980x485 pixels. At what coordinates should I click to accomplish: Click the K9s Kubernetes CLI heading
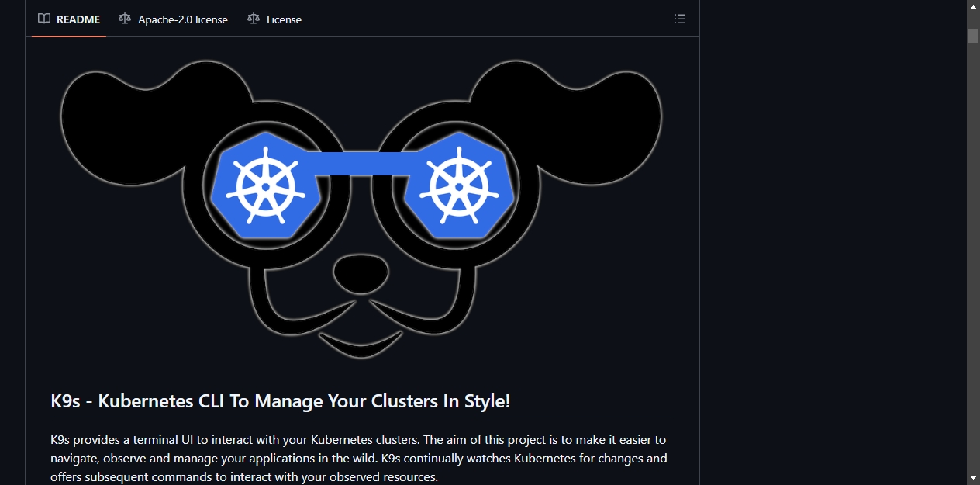[281, 401]
